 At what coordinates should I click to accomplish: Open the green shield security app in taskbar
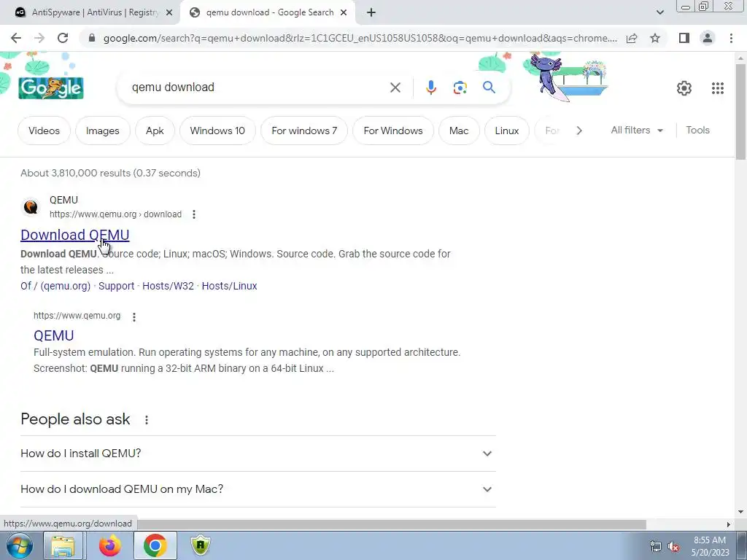[201, 545]
